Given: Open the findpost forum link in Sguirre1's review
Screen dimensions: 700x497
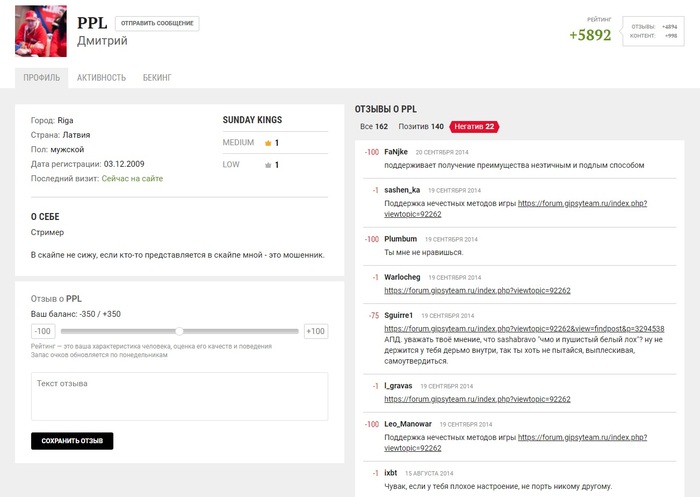Looking at the screenshot, I should tap(524, 329).
